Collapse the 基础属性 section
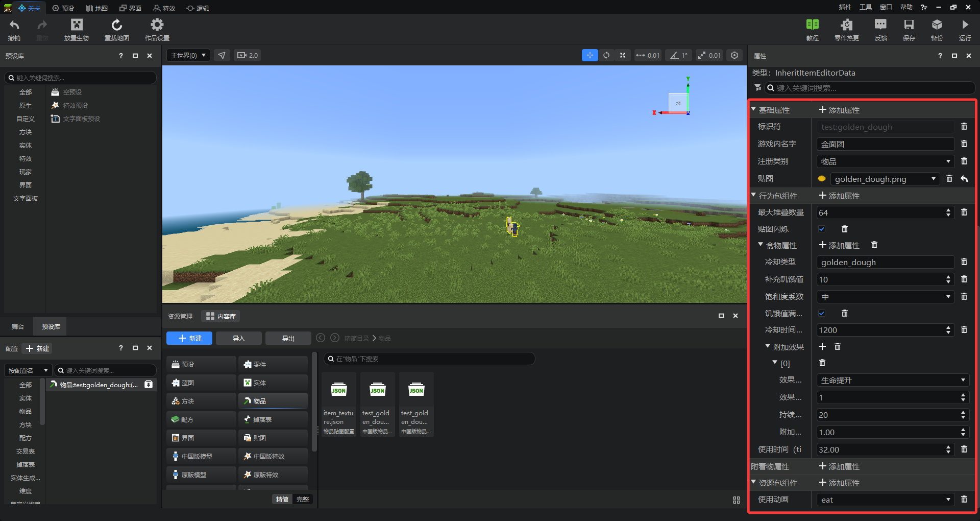The width and height of the screenshot is (980, 521). pyautogui.click(x=753, y=109)
